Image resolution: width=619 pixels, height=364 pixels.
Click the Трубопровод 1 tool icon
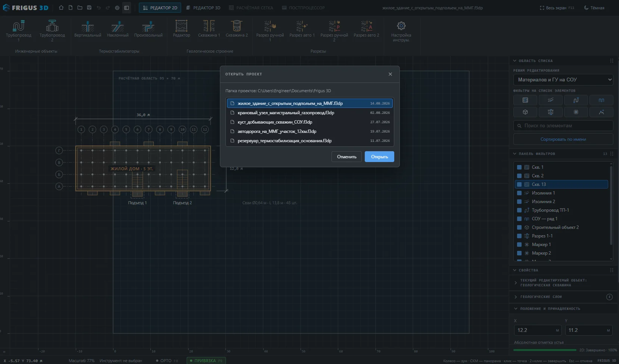[x=19, y=26]
